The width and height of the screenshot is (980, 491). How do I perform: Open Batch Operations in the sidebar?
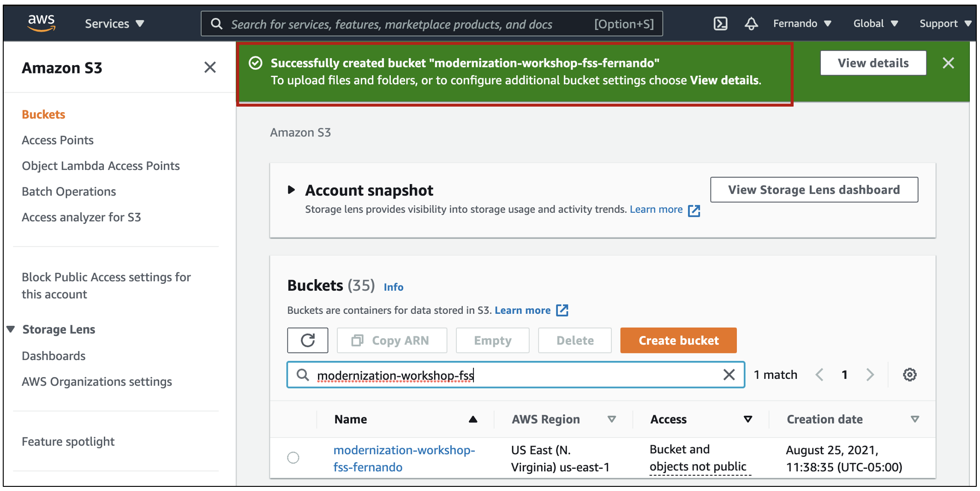tap(69, 192)
